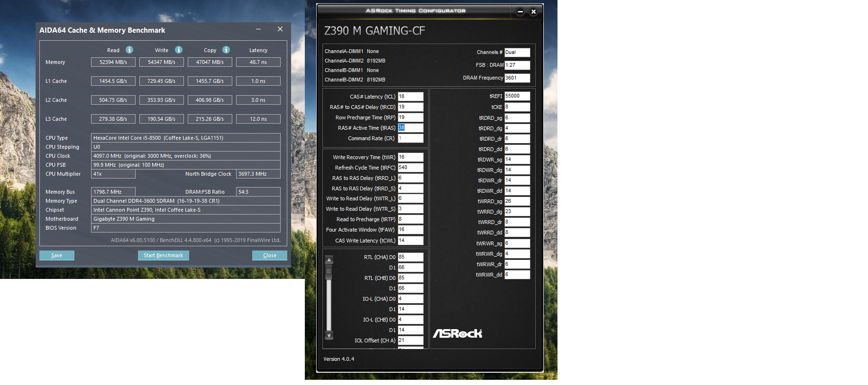
Task: Select the Row Precharge Time (tRP) field
Action: pos(411,117)
